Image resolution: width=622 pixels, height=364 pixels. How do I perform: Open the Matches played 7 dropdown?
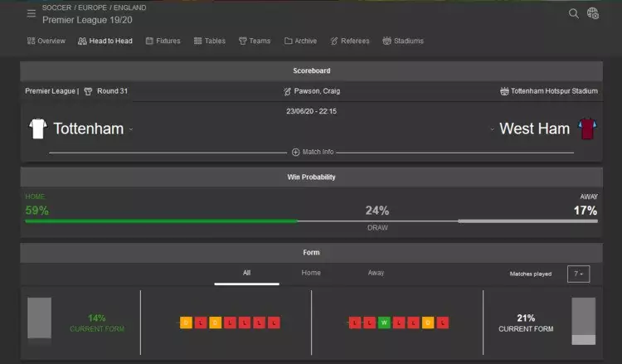click(x=578, y=274)
